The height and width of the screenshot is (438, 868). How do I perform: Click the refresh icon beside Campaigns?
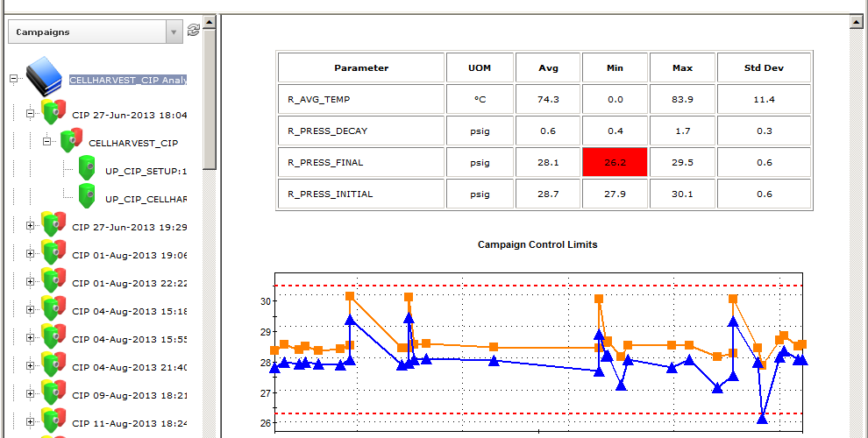tap(193, 30)
